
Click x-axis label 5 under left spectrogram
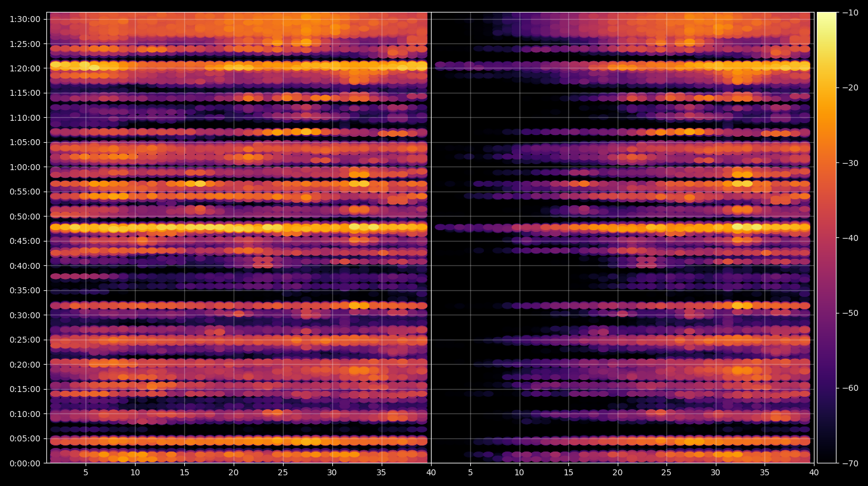86,473
